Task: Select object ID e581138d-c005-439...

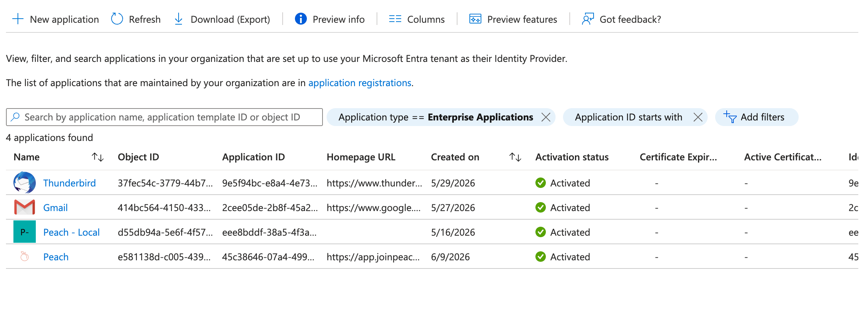Action: 164,257
